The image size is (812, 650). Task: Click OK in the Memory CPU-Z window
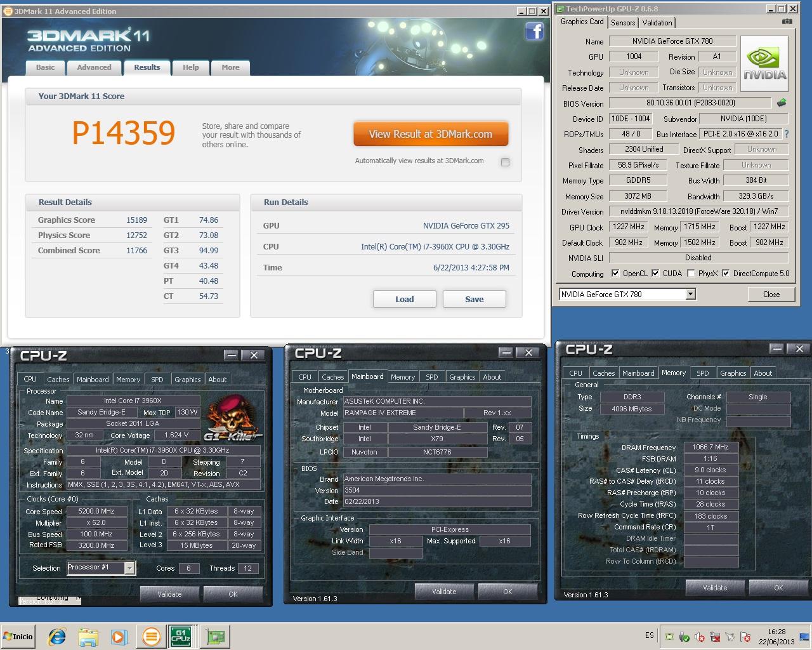point(778,588)
